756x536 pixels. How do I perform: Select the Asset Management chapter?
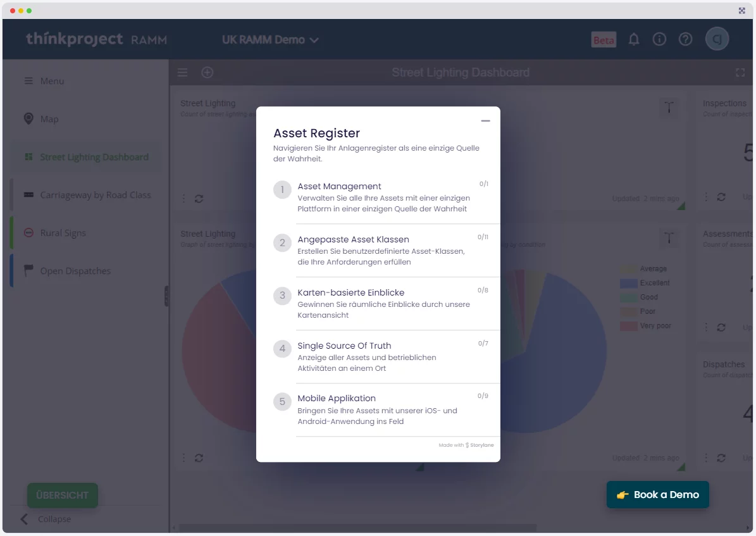click(x=339, y=187)
